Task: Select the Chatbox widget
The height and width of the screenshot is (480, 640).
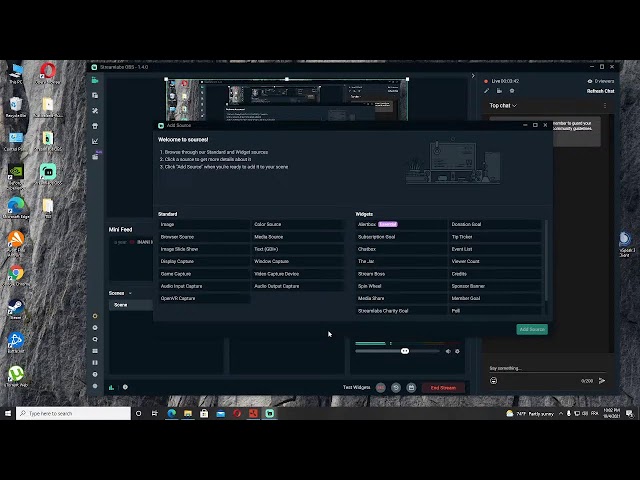Action: (x=401, y=249)
